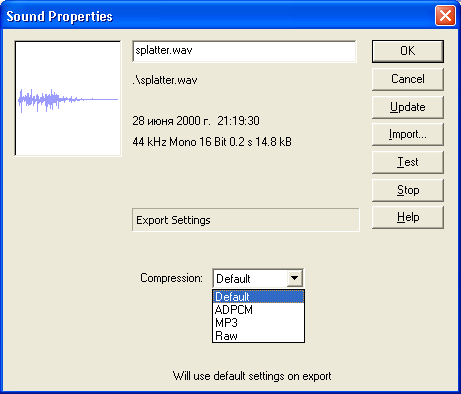Viewport: 461px width, 394px height.
Task: Open the Import... file dialog
Action: [408, 135]
